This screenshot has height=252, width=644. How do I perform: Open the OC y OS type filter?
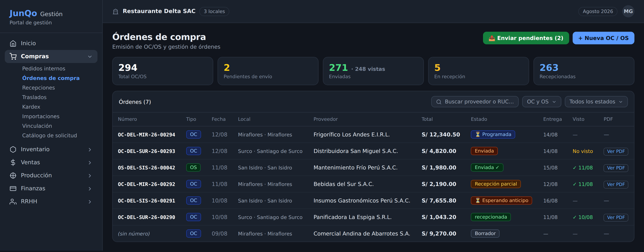tap(542, 102)
